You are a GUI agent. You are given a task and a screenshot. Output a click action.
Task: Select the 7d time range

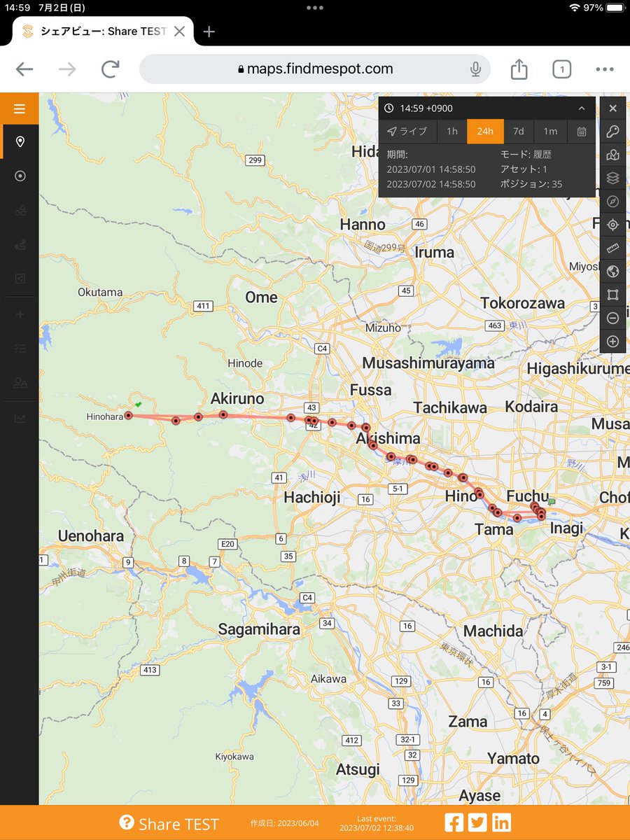coord(519,132)
